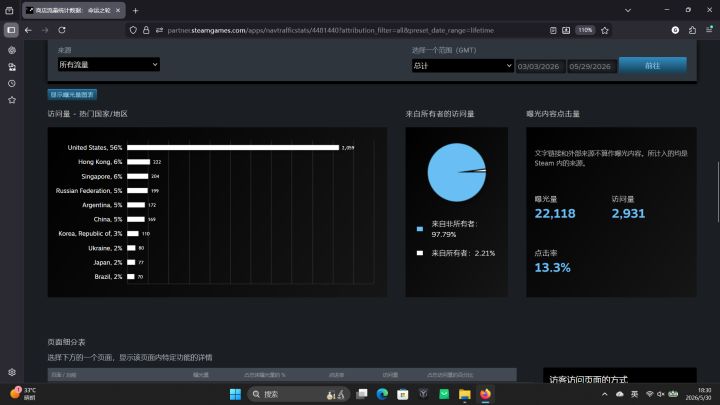
Task: Bookmark this page with the star
Action: tap(605, 30)
